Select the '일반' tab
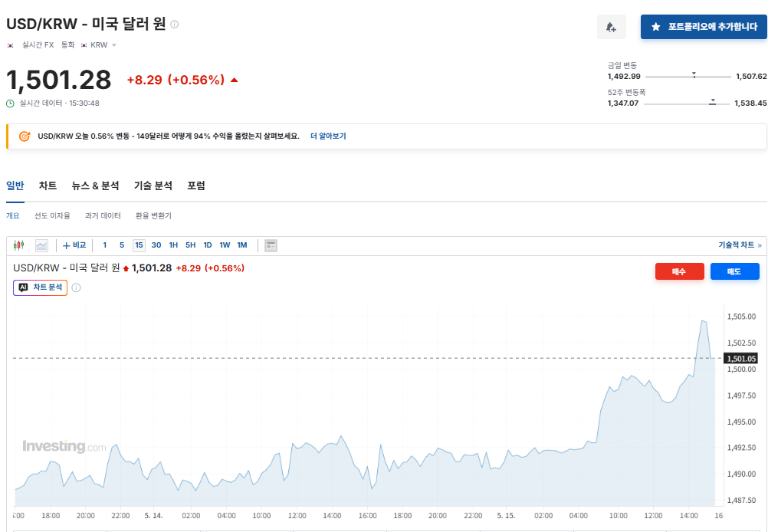This screenshot has height=532, width=768. (15, 186)
